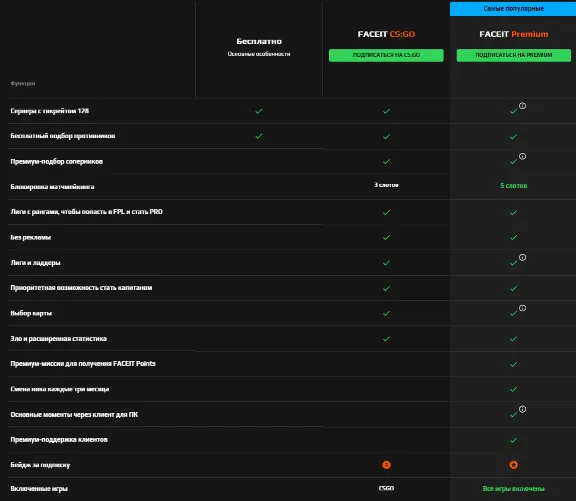
Task: Click 'Серверы с тикрейтом 128' feature label
Action: (x=50, y=111)
